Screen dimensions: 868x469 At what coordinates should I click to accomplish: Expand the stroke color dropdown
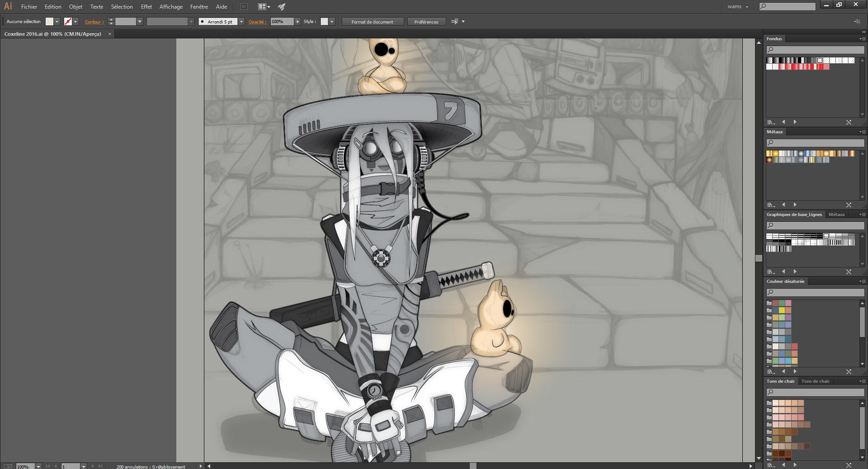click(75, 22)
